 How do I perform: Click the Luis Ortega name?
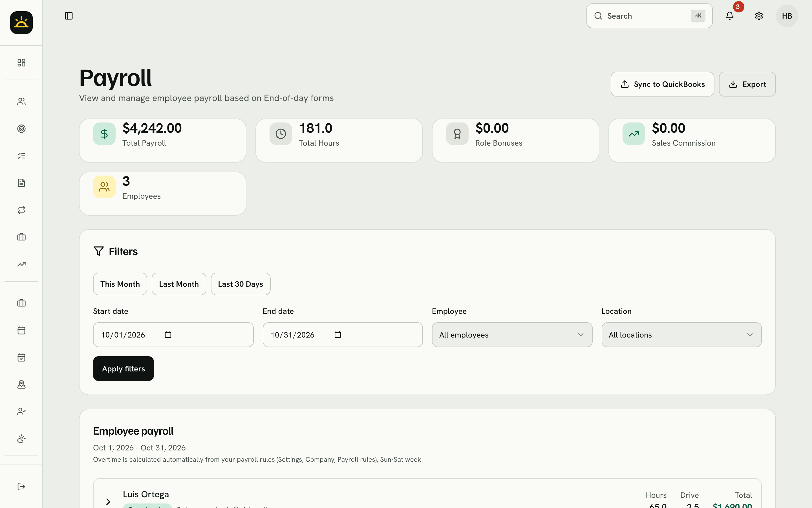tap(145, 494)
